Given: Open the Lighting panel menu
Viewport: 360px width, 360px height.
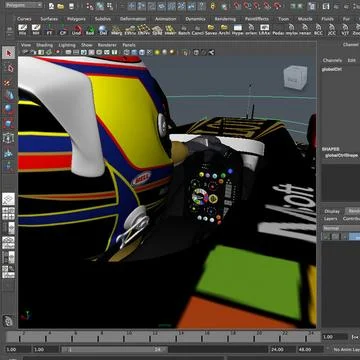Looking at the screenshot, I should click(67, 45).
